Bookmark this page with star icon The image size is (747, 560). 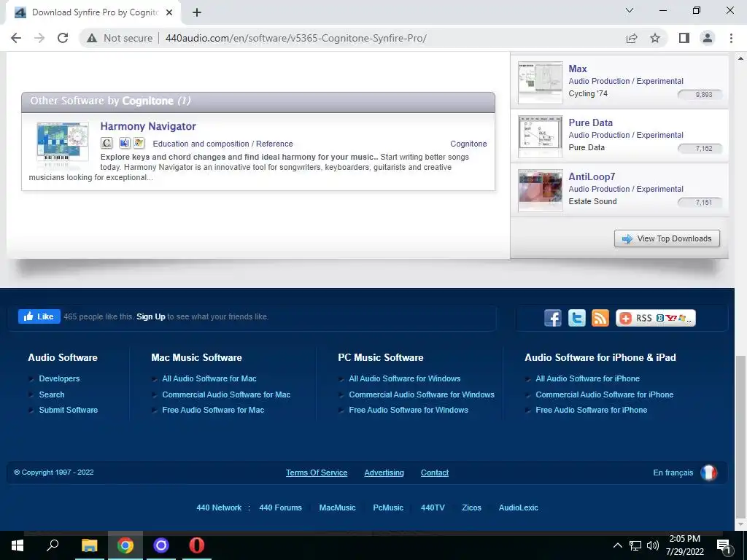[655, 38]
